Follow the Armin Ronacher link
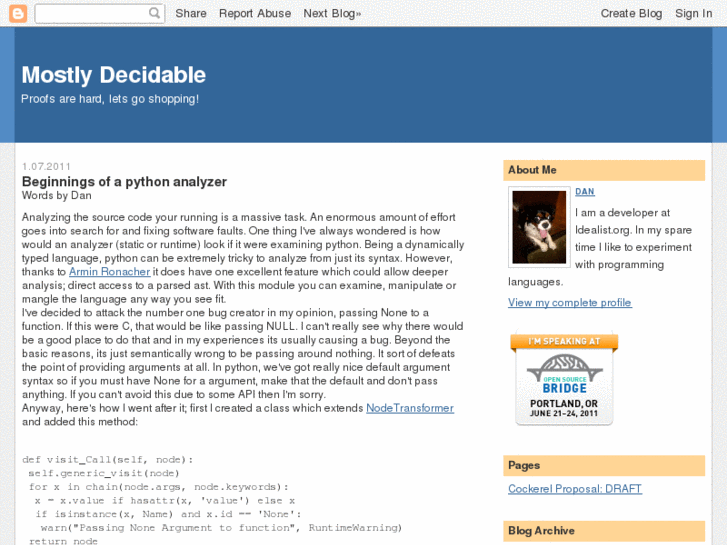The width and height of the screenshot is (727, 545). [x=109, y=272]
